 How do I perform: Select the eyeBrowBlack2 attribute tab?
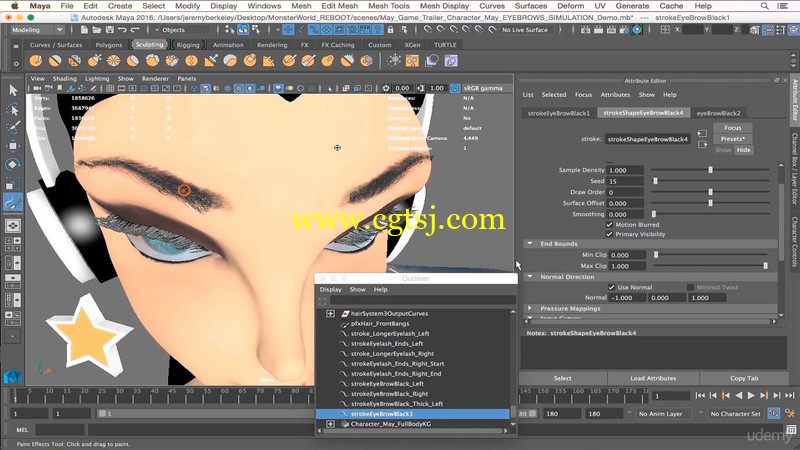point(718,113)
